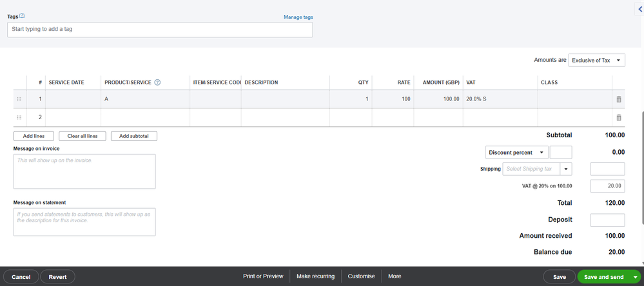Image resolution: width=644 pixels, height=286 pixels.
Task: Click the VAT amount field showing 20.00
Action: coord(607,186)
